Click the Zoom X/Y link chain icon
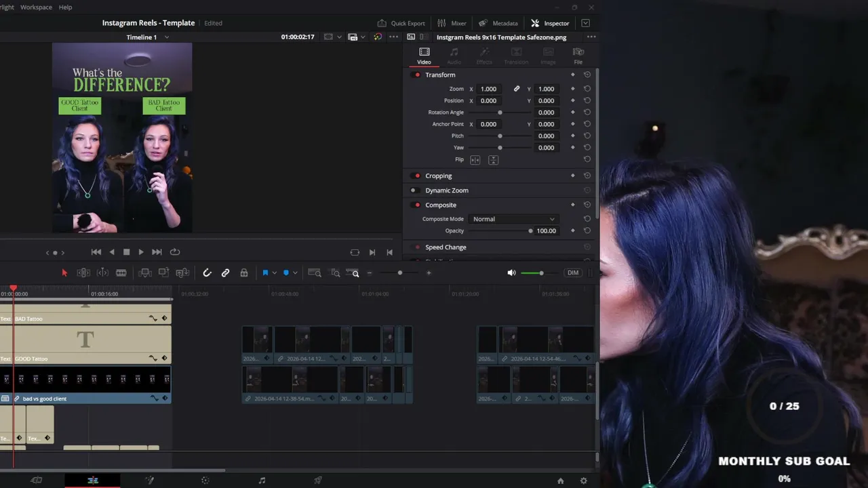Image resolution: width=868 pixels, height=488 pixels. 517,89
